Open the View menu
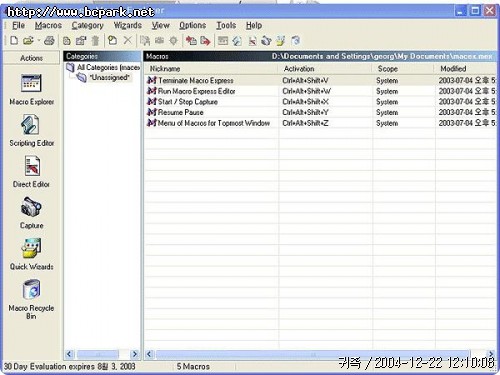Viewport: 500px width, 375px height. click(161, 25)
